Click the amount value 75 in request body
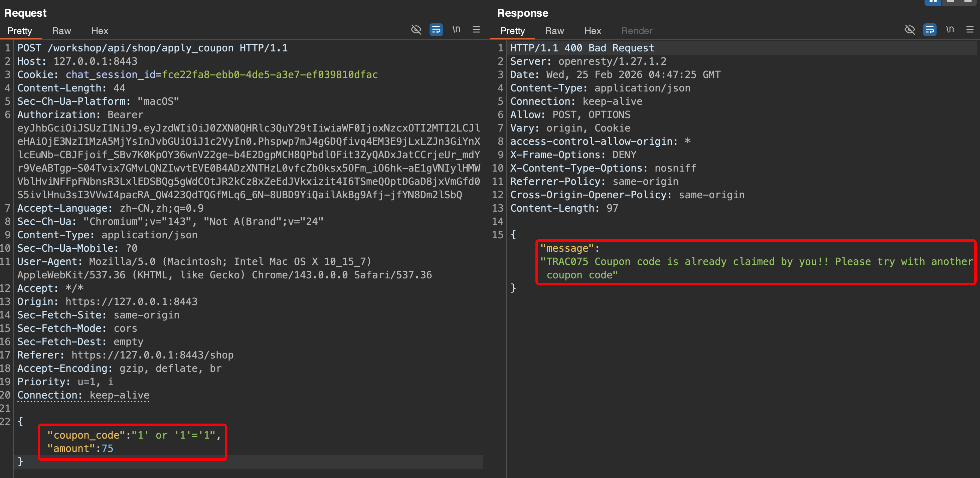Image resolution: width=980 pixels, height=478 pixels. point(107,448)
